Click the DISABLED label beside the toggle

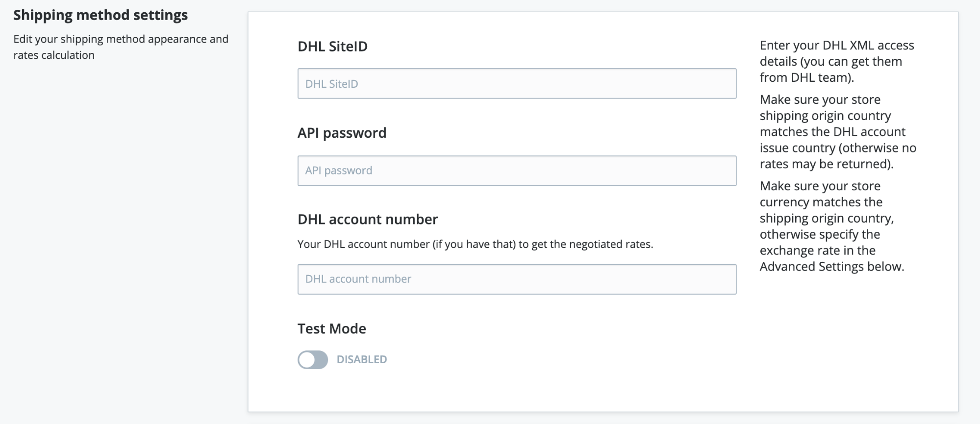(x=362, y=359)
